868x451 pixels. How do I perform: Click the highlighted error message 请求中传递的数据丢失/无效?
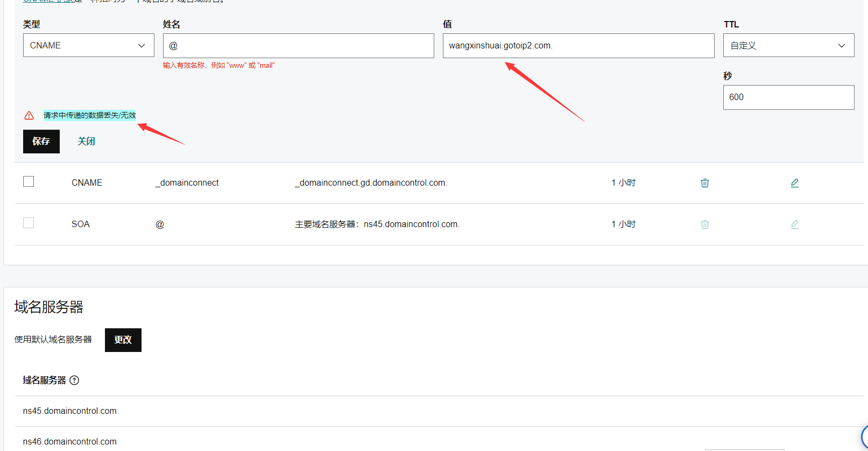[x=89, y=115]
